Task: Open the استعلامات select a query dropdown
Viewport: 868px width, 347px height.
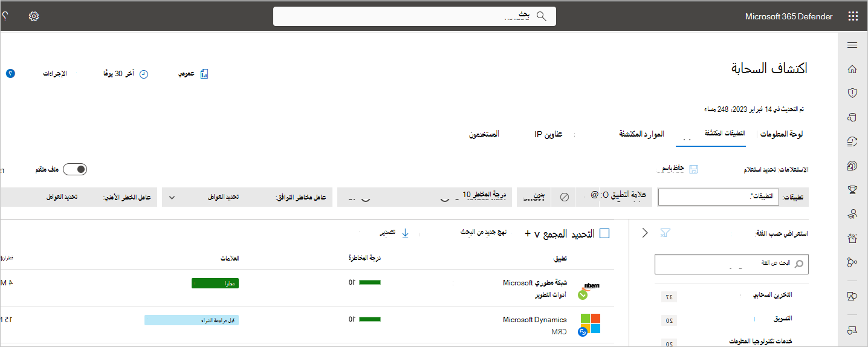Action: pos(776,170)
